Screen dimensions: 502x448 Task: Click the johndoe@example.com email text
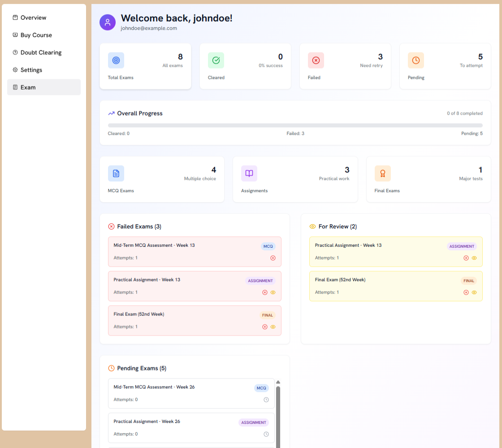pyautogui.click(x=148, y=28)
